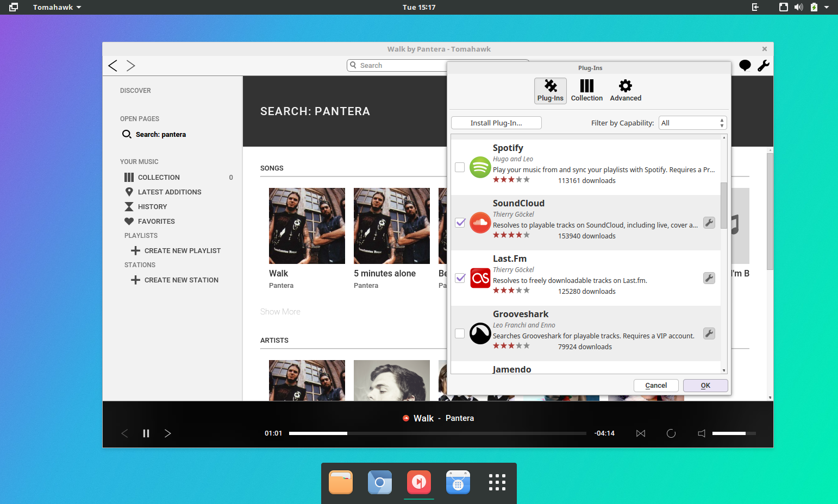Skip to previous track in player bar
The height and width of the screenshot is (504, 838).
point(124,433)
